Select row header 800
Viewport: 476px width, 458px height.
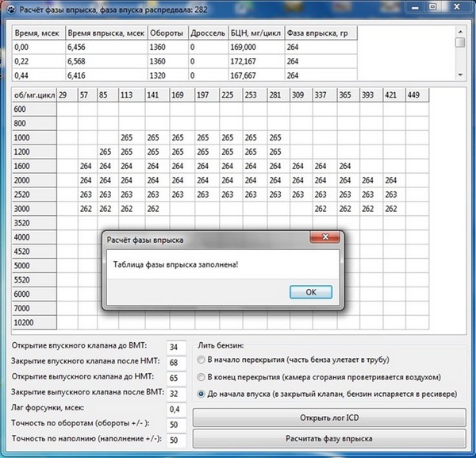[x=34, y=123]
